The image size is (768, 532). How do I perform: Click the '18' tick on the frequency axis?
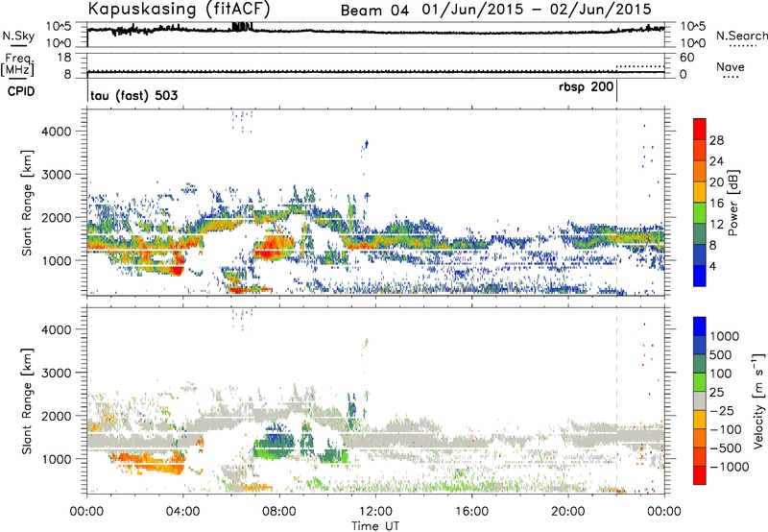click(x=64, y=58)
